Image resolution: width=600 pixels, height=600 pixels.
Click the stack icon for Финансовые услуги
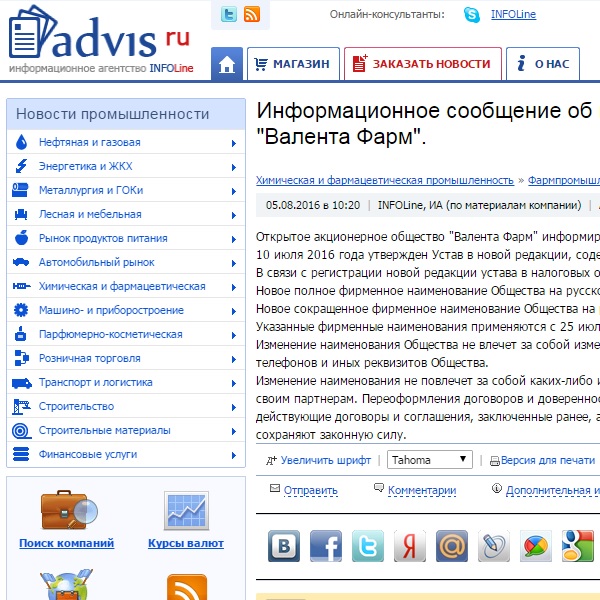coord(21,454)
